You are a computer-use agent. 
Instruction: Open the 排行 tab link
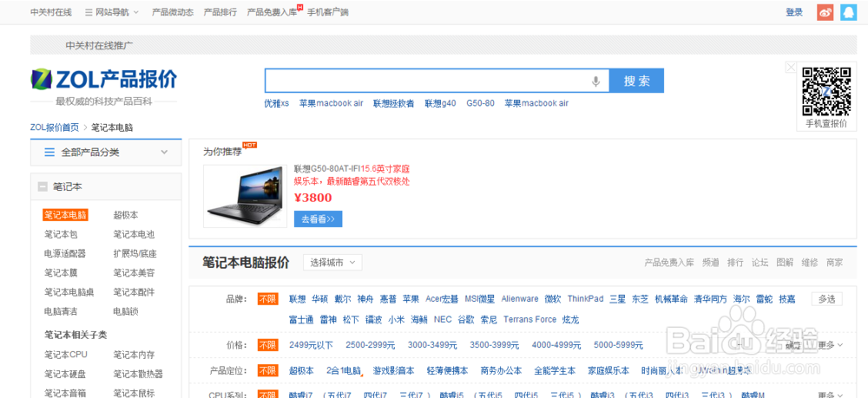735,262
